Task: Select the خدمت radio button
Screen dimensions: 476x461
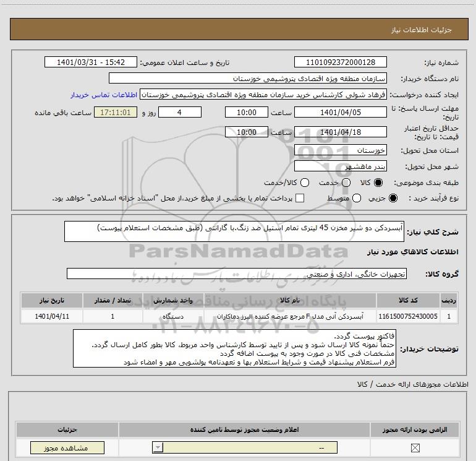Action: click(346, 183)
